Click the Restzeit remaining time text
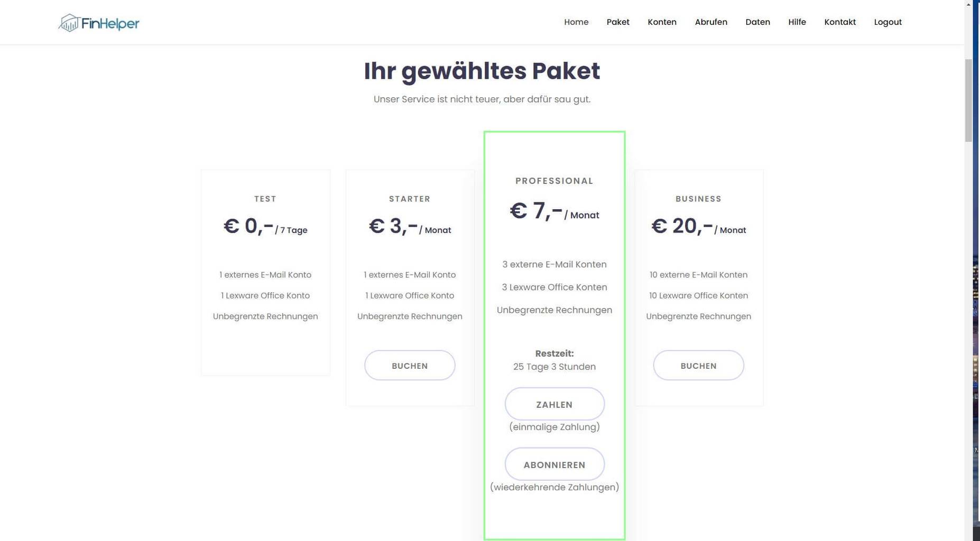The width and height of the screenshot is (980, 541). click(x=554, y=360)
